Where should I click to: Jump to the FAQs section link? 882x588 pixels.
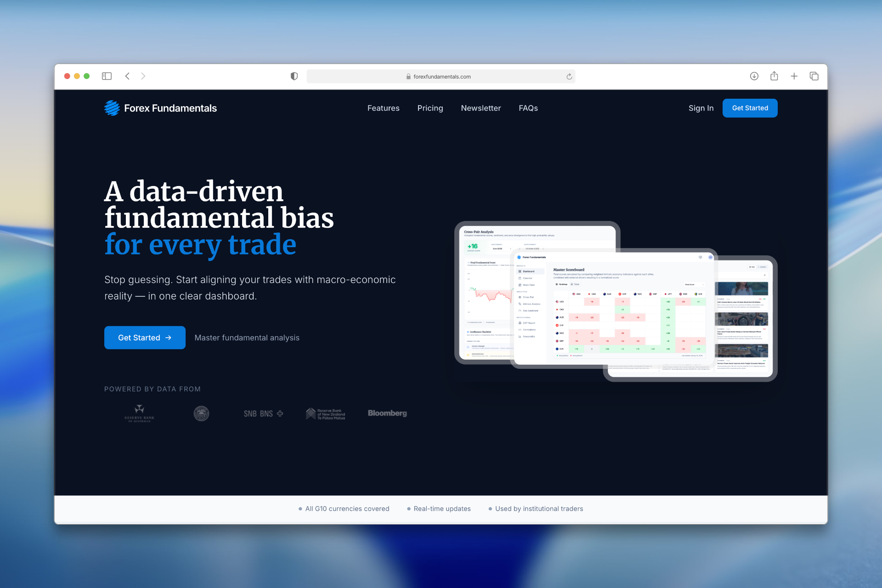528,108
